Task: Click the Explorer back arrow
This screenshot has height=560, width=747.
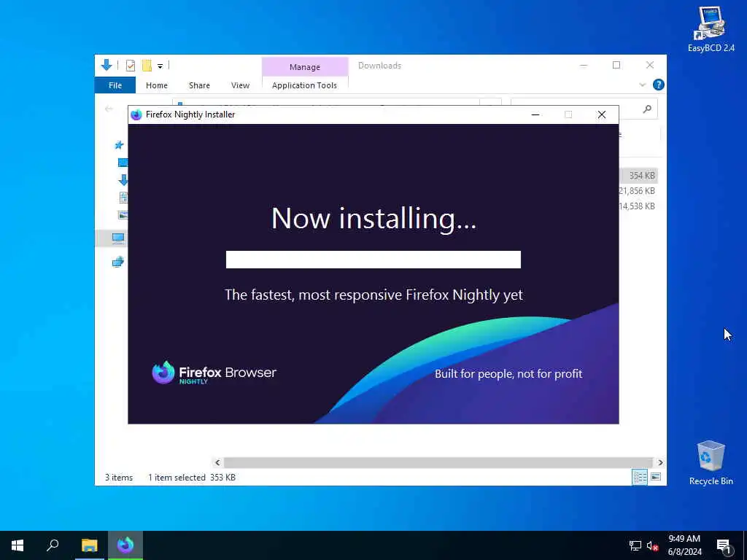Action: click(x=109, y=109)
